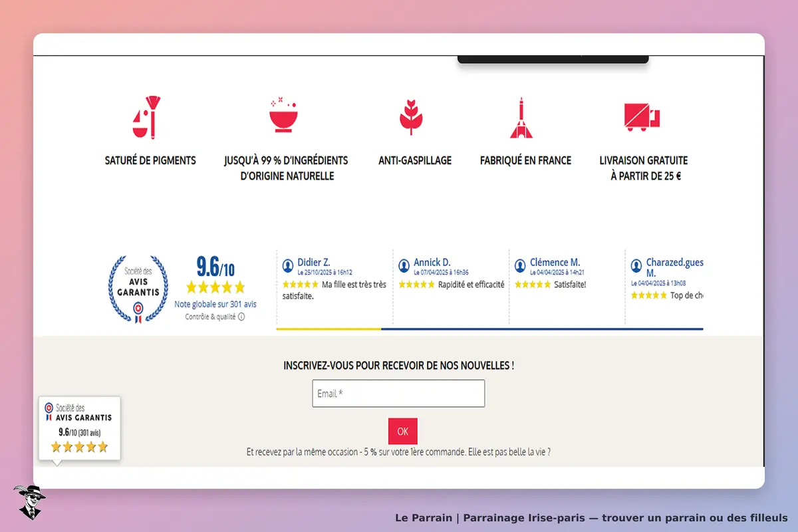The height and width of the screenshot is (532, 798).
Task: Click JUSQU'À 99 % D'INGRÉDIENTS D'ORIGINE NATURELLE text
Action: click(x=286, y=168)
